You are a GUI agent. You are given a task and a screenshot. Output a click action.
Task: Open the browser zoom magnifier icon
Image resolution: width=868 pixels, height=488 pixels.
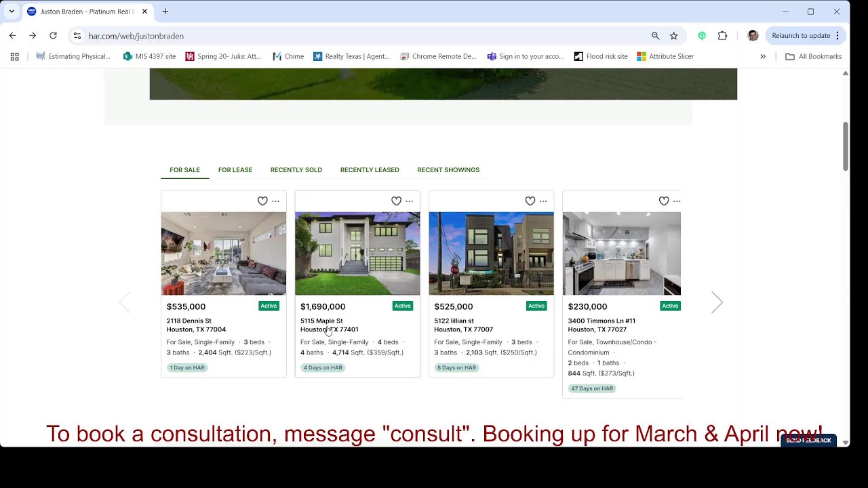point(655,36)
